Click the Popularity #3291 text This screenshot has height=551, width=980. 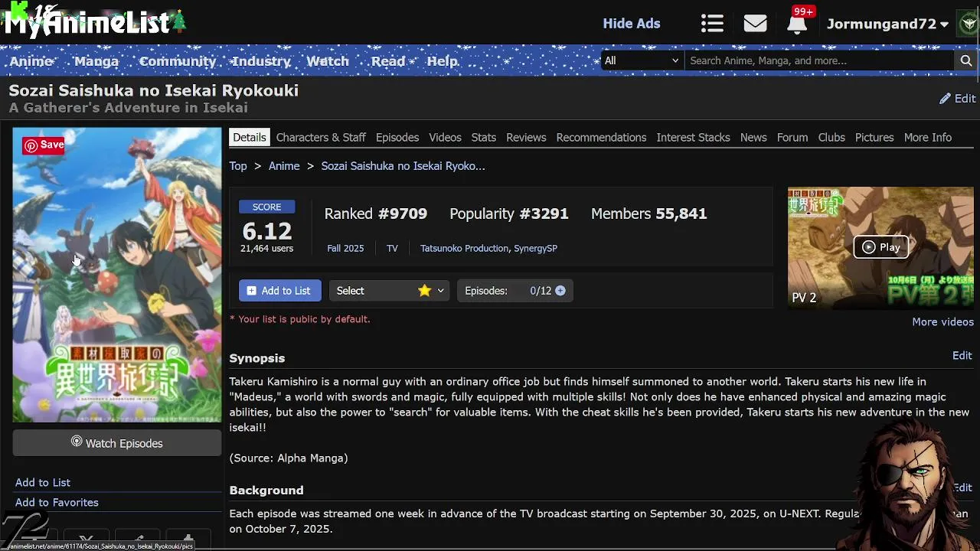coord(509,214)
